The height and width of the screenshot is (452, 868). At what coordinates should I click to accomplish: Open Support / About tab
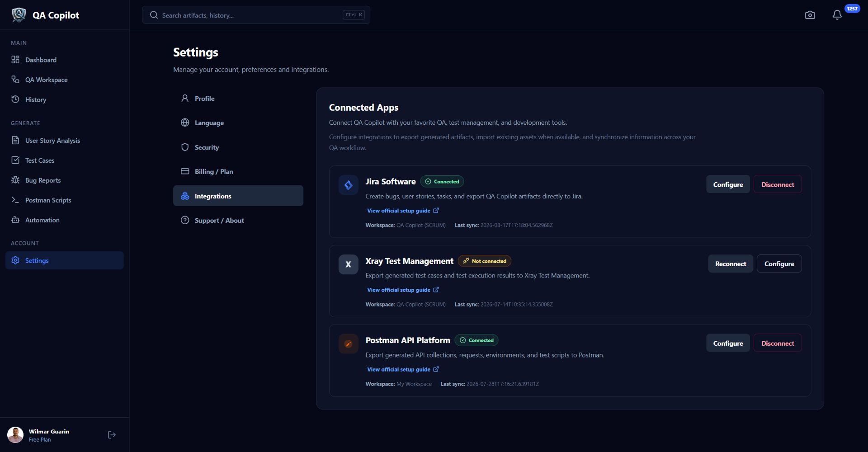pyautogui.click(x=238, y=220)
